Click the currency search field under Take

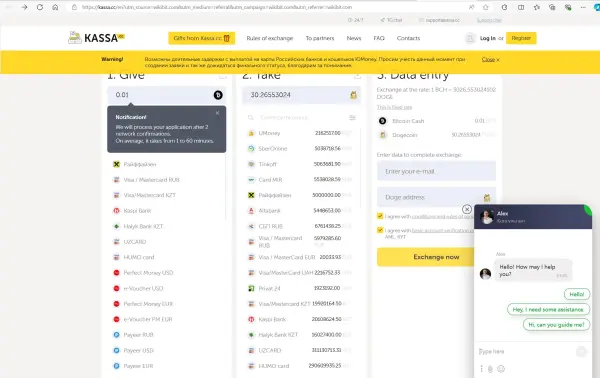(297, 117)
